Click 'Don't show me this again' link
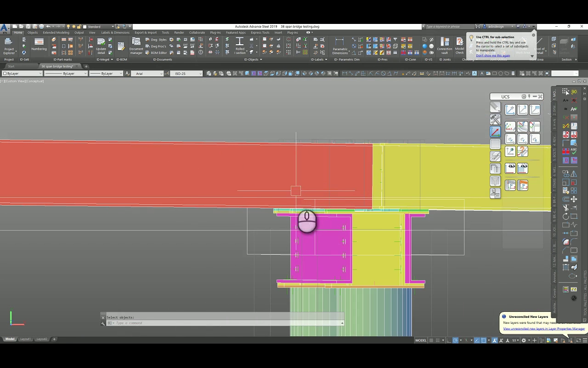This screenshot has height=368, width=588. click(493, 56)
